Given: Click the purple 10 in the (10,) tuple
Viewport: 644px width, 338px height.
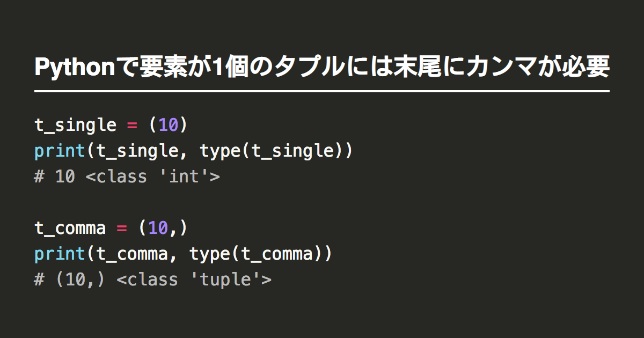Looking at the screenshot, I should point(158,228).
